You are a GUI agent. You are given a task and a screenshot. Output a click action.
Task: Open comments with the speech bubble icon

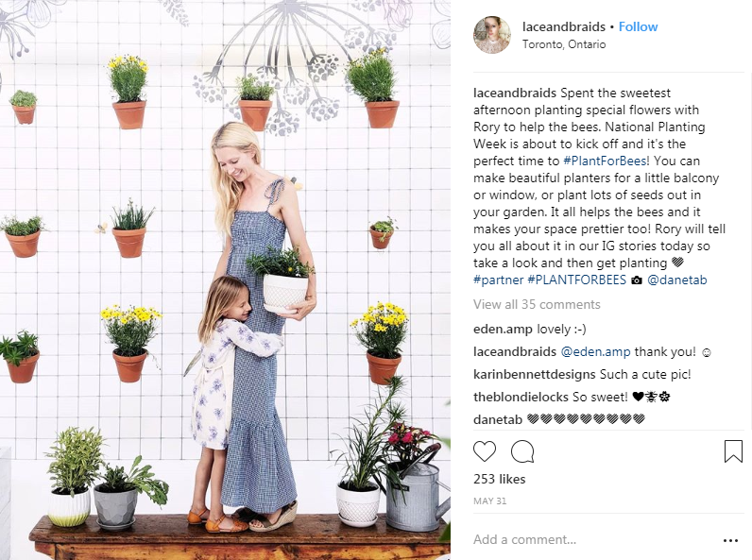tap(522, 451)
